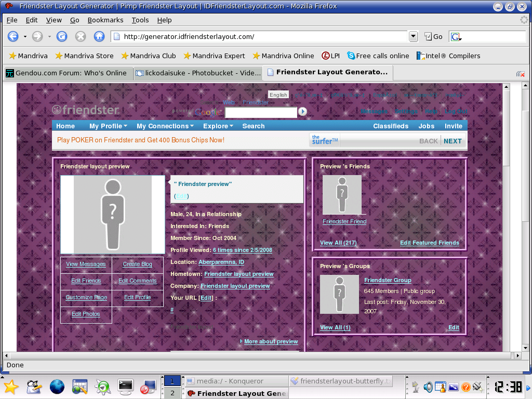Click the orange help tray icon
Image resolution: width=532 pixels, height=399 pixels.
coord(466,387)
